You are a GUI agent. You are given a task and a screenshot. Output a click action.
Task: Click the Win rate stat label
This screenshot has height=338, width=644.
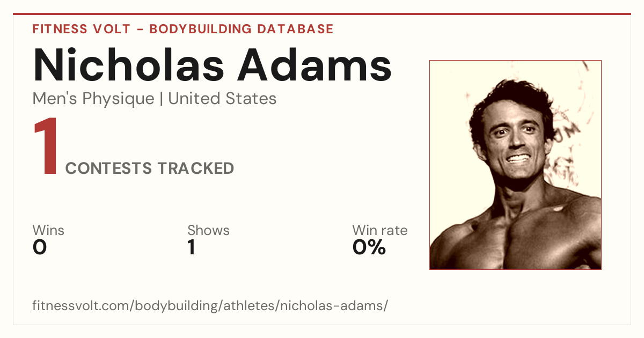click(380, 231)
